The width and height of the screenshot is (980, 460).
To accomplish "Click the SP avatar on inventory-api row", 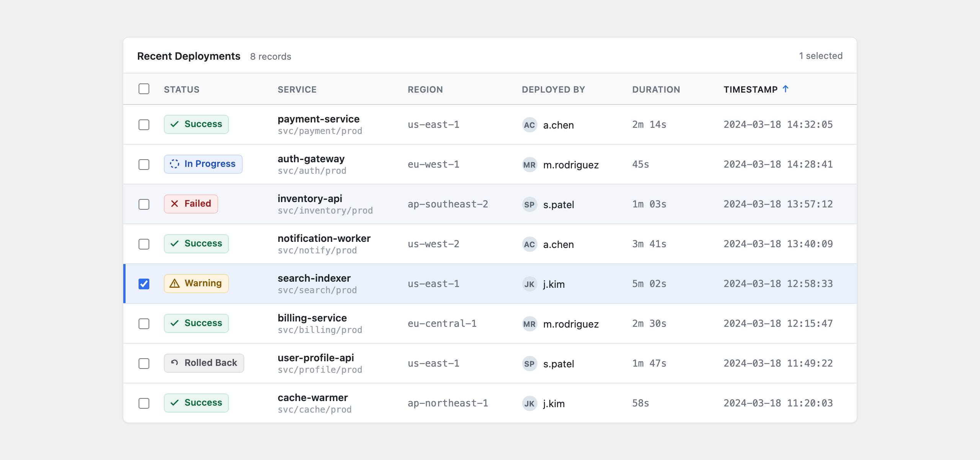I will click(529, 204).
